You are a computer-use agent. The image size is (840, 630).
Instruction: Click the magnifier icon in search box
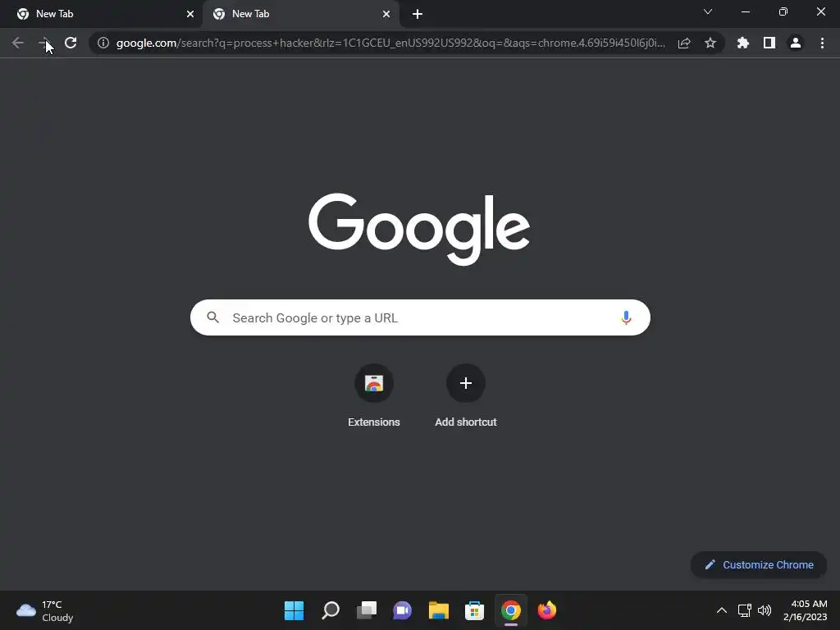pyautogui.click(x=213, y=317)
